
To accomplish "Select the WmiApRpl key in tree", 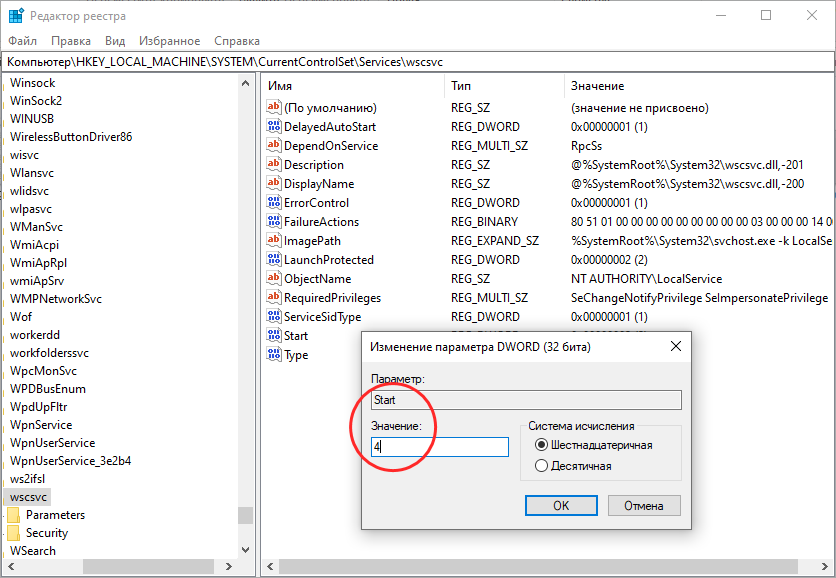I will pyautogui.click(x=38, y=263).
